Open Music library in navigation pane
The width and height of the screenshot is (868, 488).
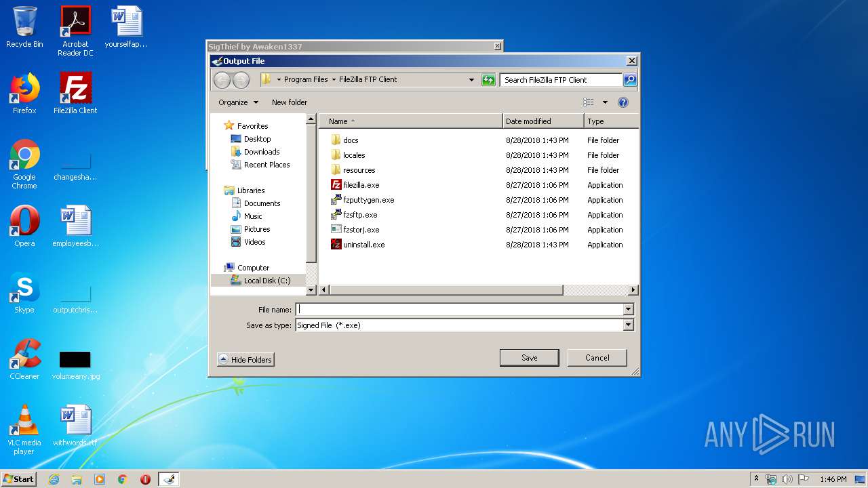tap(253, 216)
